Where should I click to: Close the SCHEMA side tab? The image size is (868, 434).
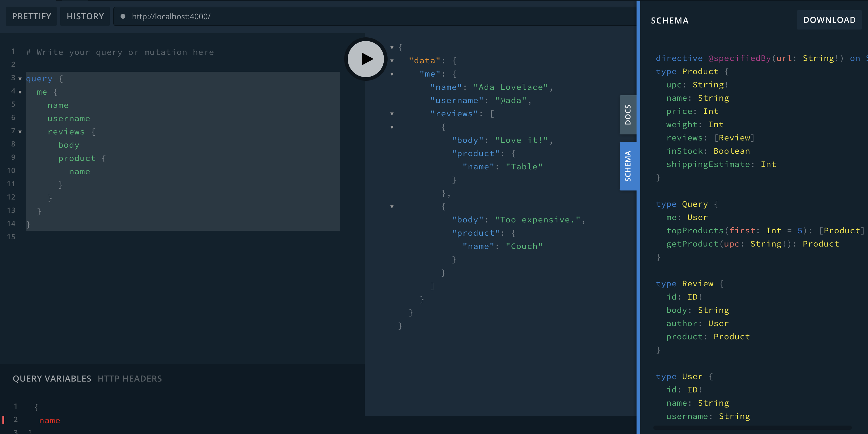[x=627, y=166]
